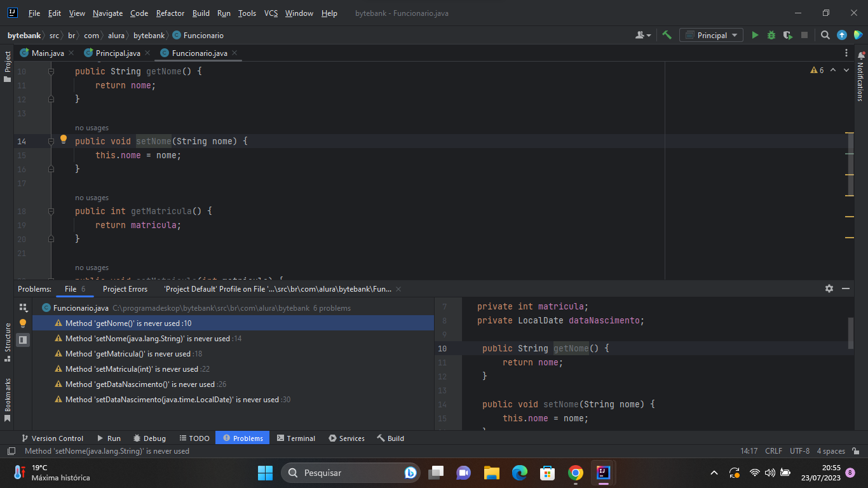Click the 4 spaces indent widget
Screen dimensions: 868x488
point(831,451)
